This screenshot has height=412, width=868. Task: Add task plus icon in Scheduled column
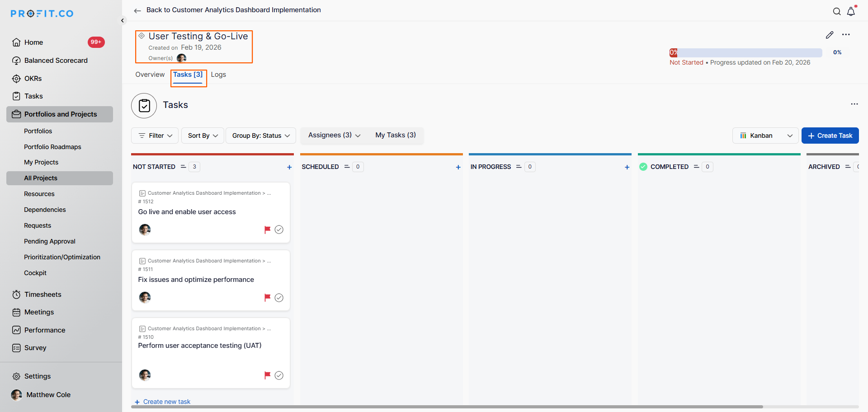click(458, 167)
